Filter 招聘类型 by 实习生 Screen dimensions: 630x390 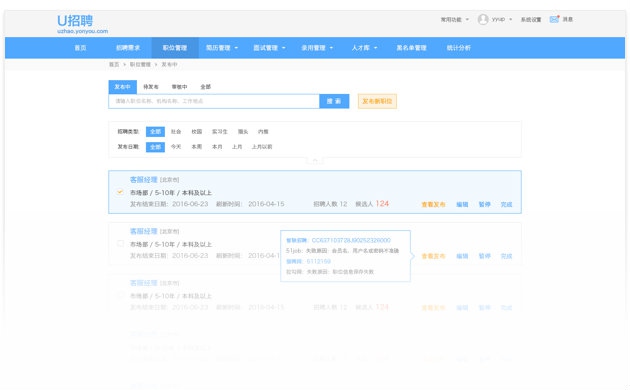(x=220, y=132)
